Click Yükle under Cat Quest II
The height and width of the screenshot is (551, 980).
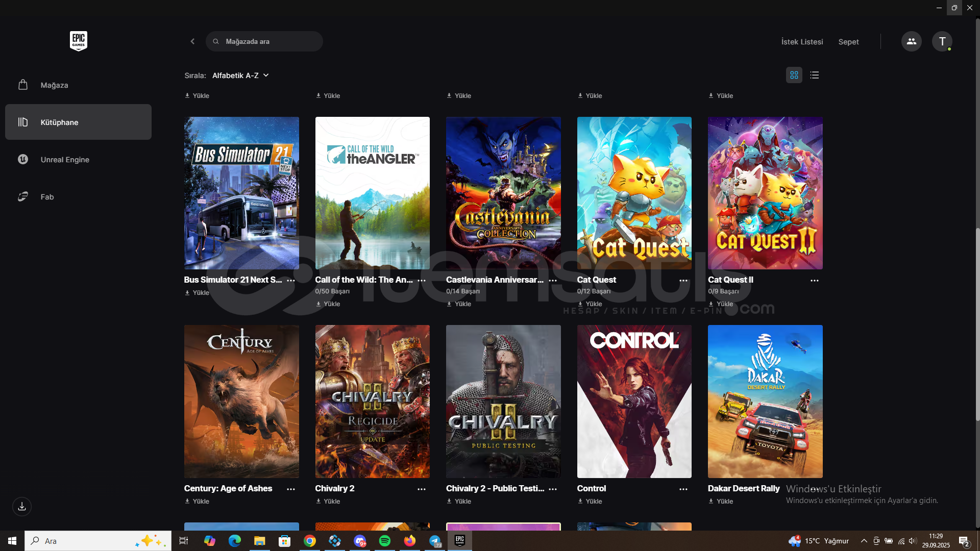721,304
